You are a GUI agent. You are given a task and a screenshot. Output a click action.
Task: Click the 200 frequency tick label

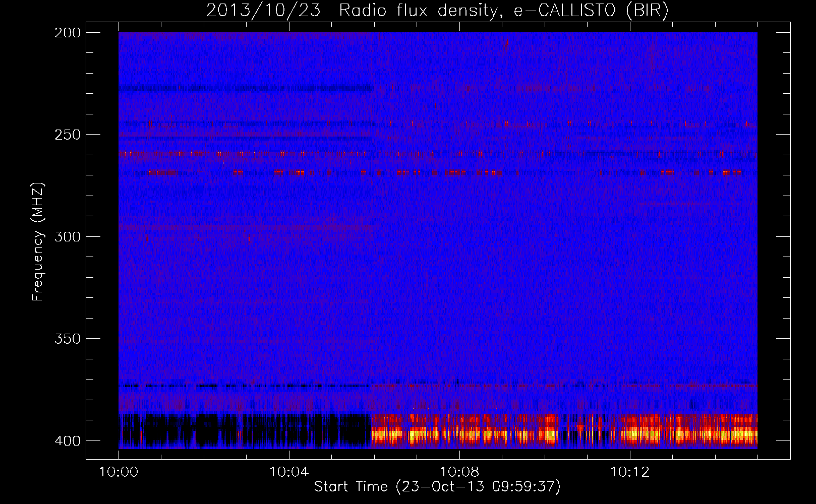[x=68, y=33]
